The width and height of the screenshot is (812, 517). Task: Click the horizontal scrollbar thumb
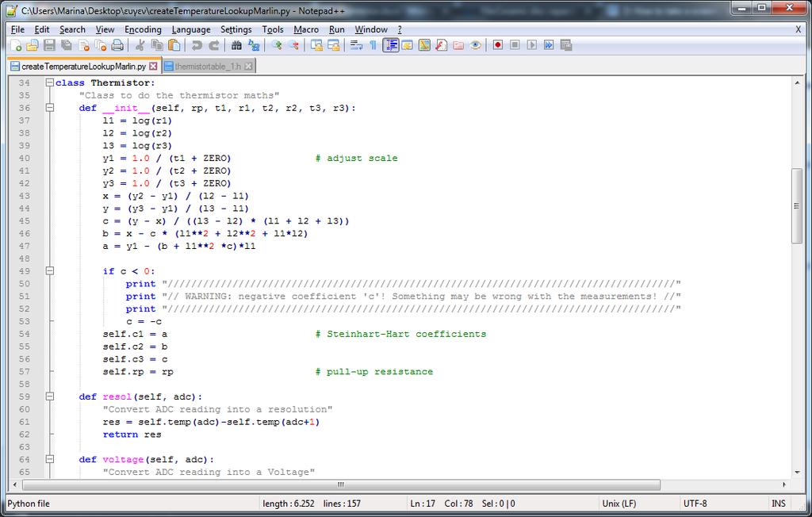click(341, 484)
